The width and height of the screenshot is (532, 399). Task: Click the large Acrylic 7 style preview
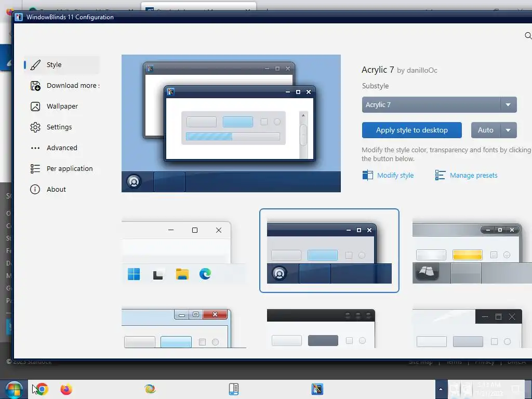(x=231, y=123)
